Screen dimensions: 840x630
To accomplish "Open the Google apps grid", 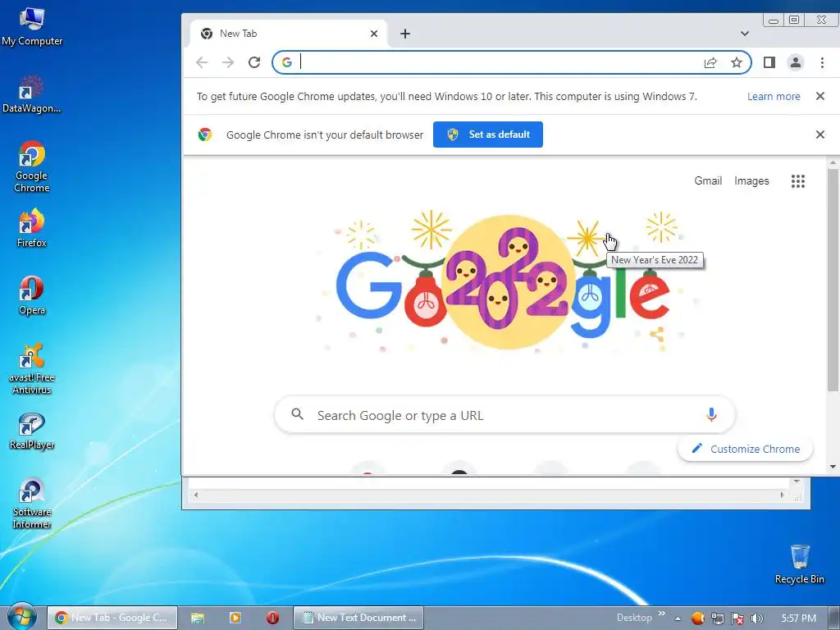I will coord(797,181).
